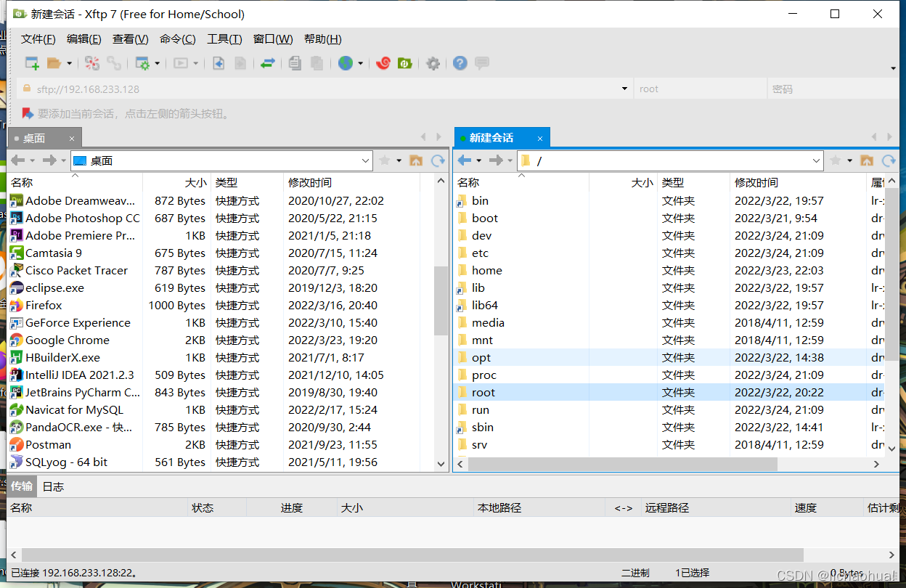Image resolution: width=906 pixels, height=588 pixels.
Task: Click the Xshell launch icon (red spiral)
Action: click(x=383, y=63)
